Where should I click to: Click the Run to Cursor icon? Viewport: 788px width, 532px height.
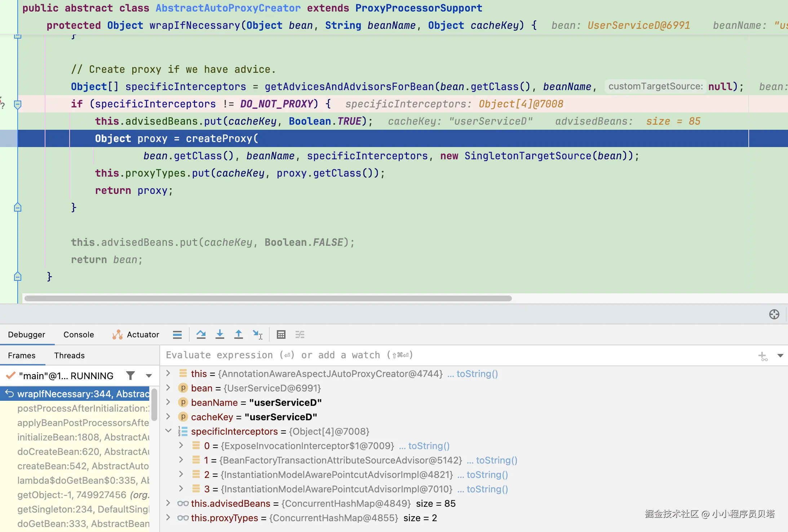pos(257,334)
